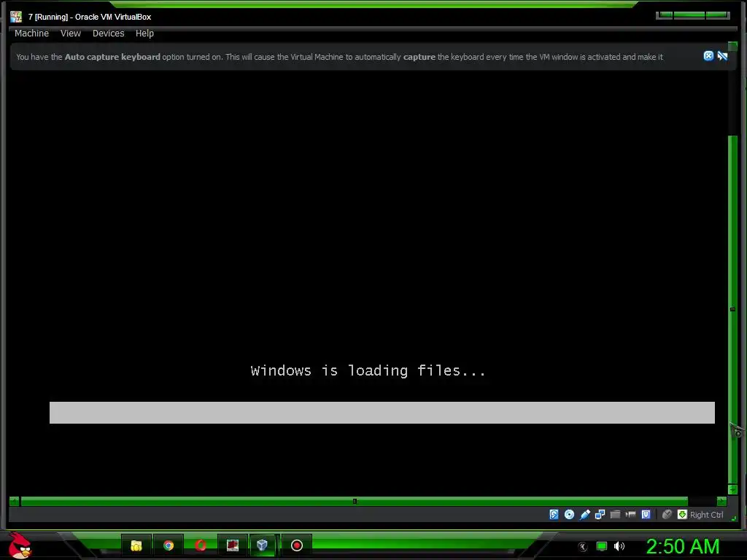Click the down arrow of vertical scrollbar
This screenshot has height=560, width=747.
pos(732,489)
